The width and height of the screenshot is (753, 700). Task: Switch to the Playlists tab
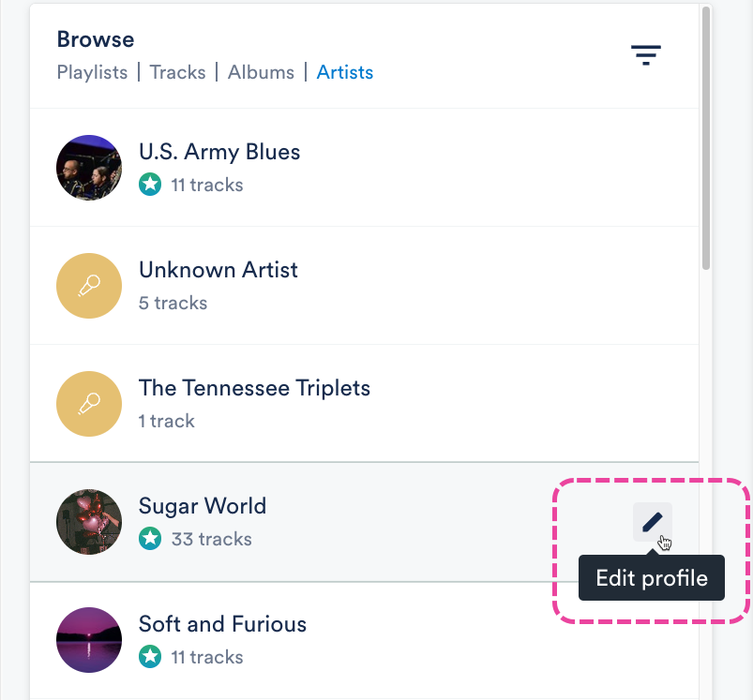pos(92,72)
